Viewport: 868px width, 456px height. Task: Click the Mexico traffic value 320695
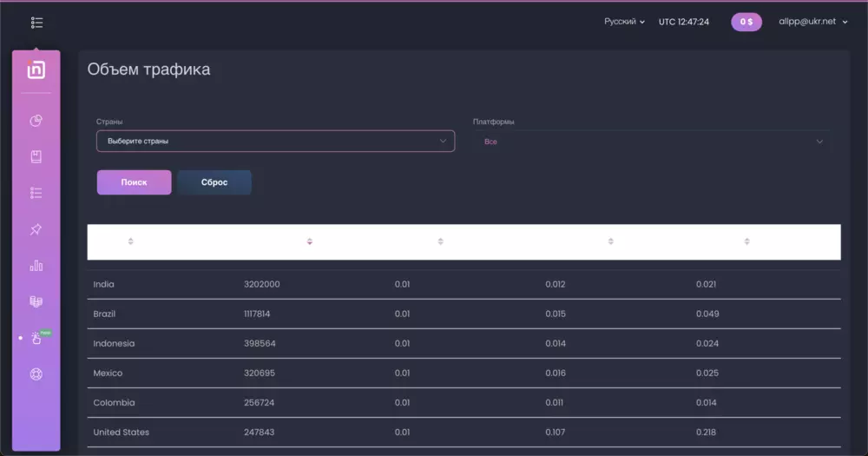[x=259, y=373]
